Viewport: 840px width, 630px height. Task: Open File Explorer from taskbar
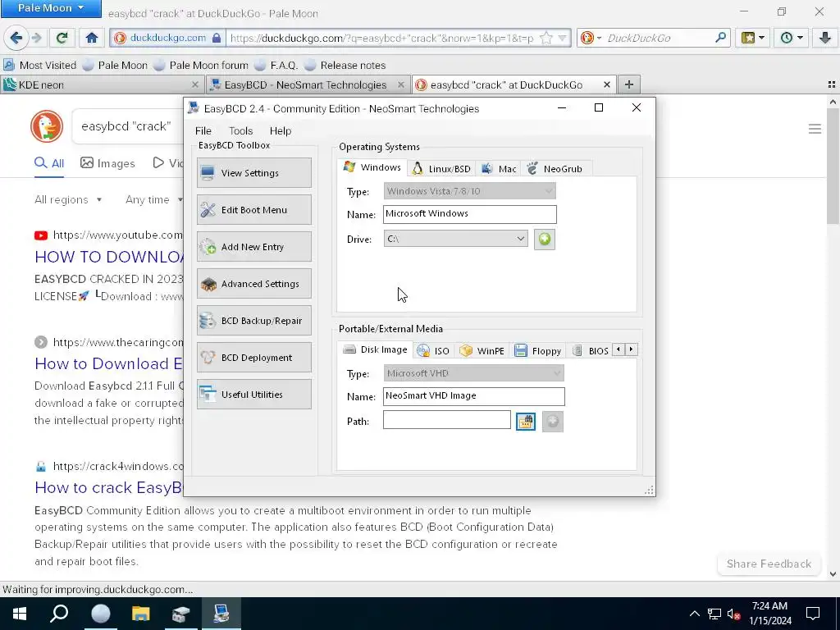(x=140, y=614)
